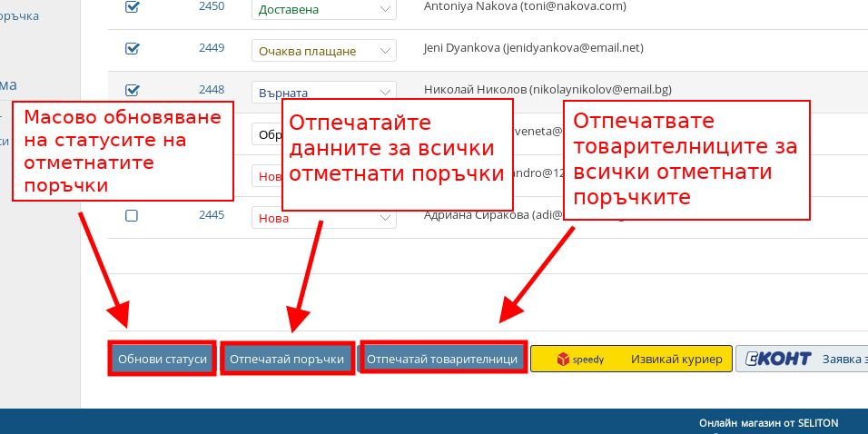The width and height of the screenshot is (868, 434).
Task: Click the Заявка button next to Еконт
Action: click(x=843, y=360)
